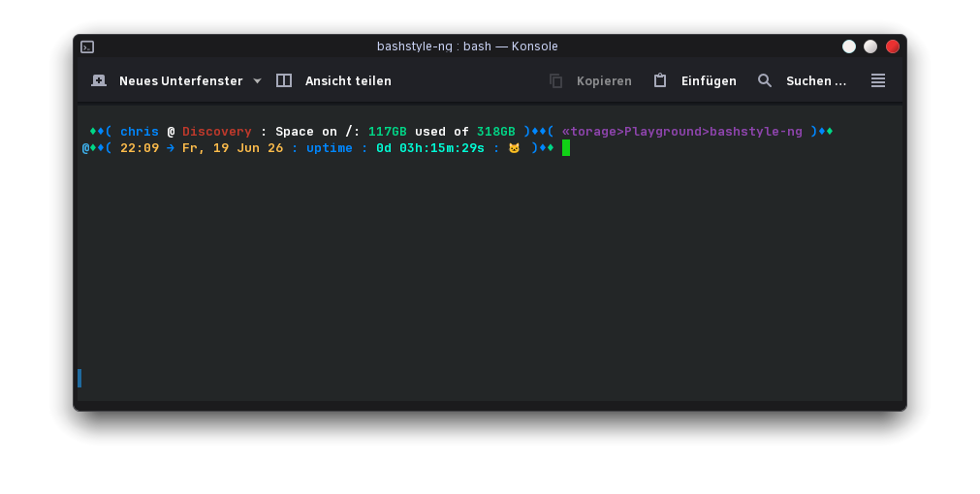Open Suchen … search

click(x=816, y=81)
